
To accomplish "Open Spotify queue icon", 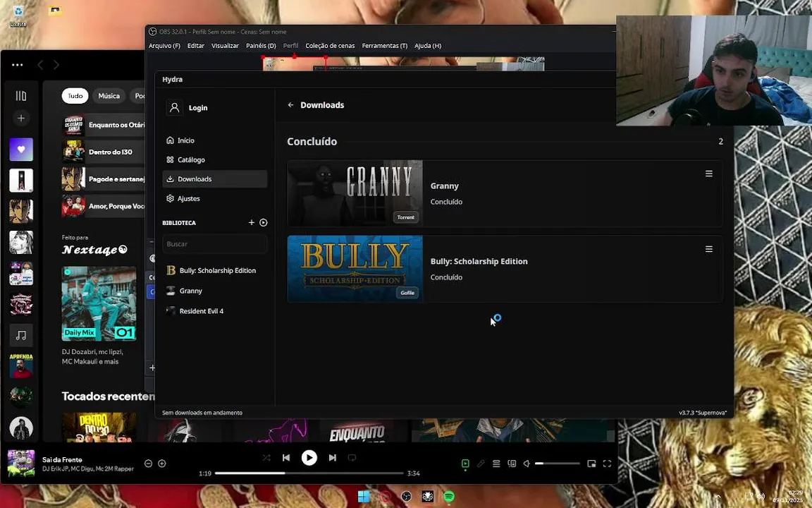I will tap(496, 464).
